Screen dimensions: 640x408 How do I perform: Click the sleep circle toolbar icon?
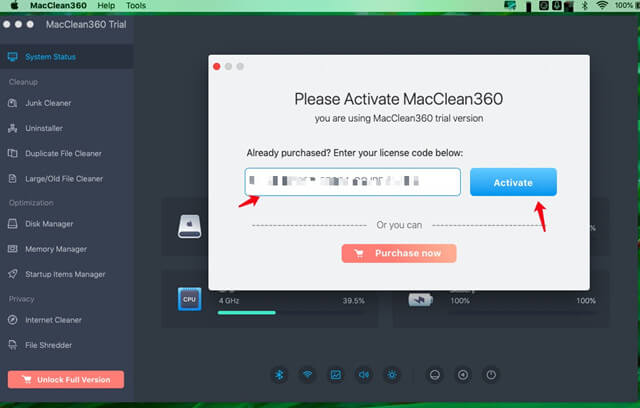pyautogui.click(x=435, y=375)
